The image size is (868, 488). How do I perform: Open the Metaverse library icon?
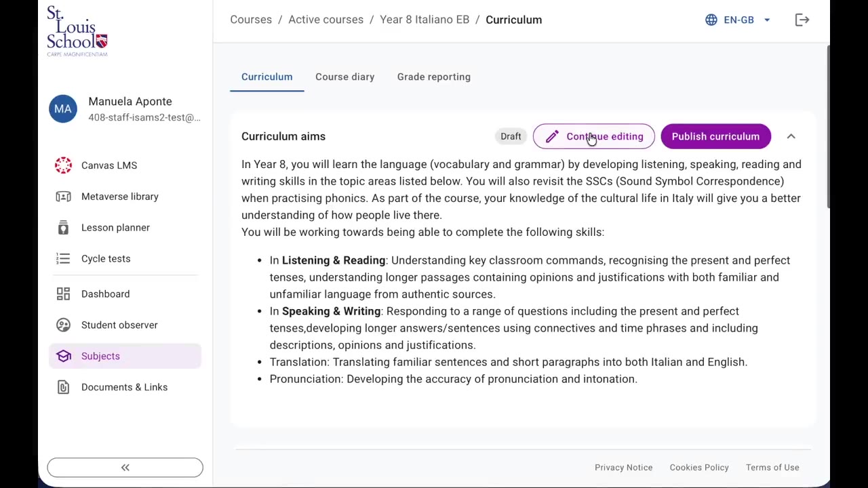(x=63, y=197)
